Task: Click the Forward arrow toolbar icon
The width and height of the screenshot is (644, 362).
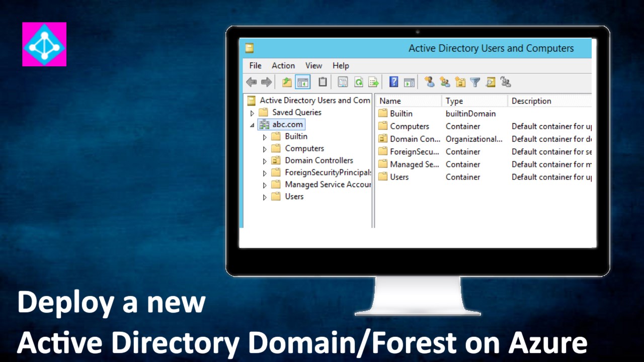Action: click(x=267, y=82)
